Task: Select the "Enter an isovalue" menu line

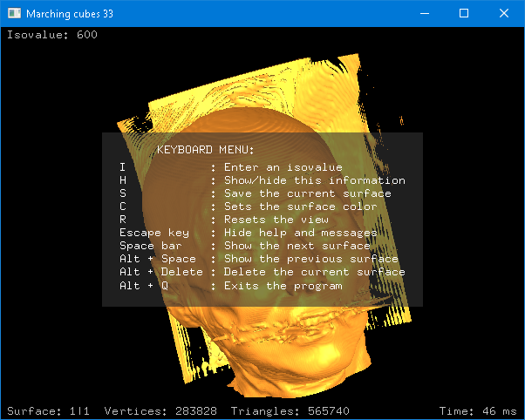Action: pyautogui.click(x=283, y=167)
